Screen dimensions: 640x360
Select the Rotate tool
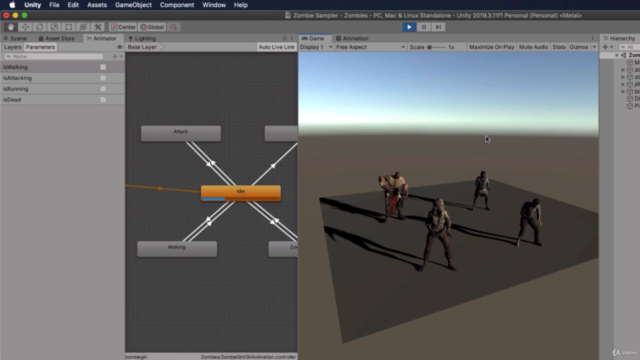(40, 27)
